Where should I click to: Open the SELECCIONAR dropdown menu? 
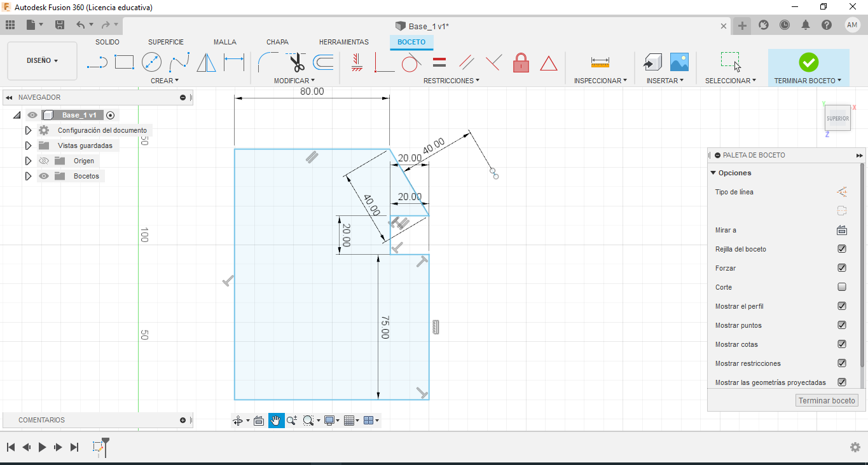tap(731, 81)
